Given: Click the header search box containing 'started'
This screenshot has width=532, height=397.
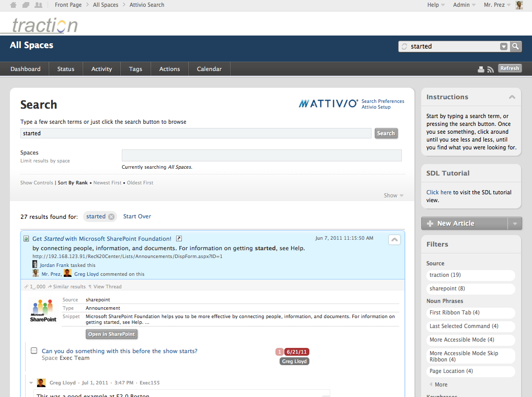Looking at the screenshot, I should coord(454,46).
